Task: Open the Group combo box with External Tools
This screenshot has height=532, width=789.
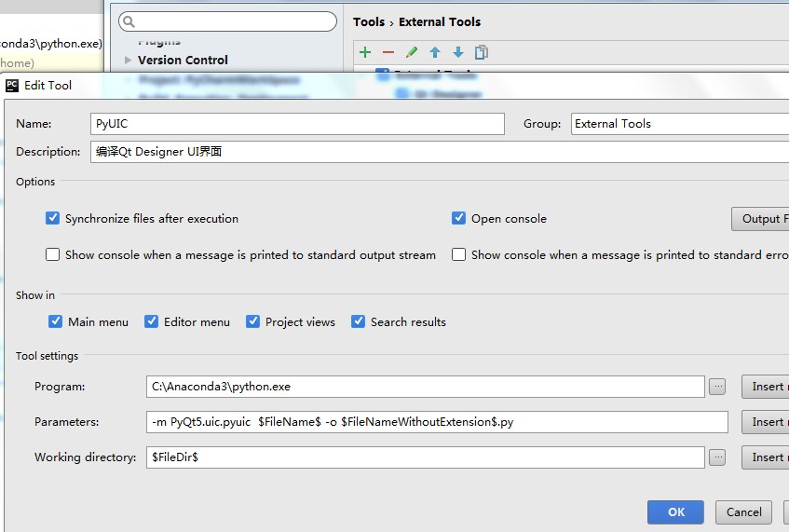Action: (680, 124)
